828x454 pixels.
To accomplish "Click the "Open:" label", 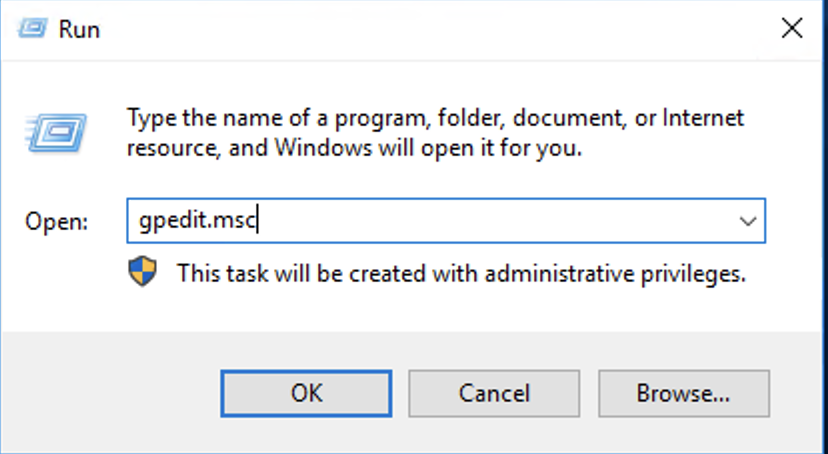I will 57,222.
